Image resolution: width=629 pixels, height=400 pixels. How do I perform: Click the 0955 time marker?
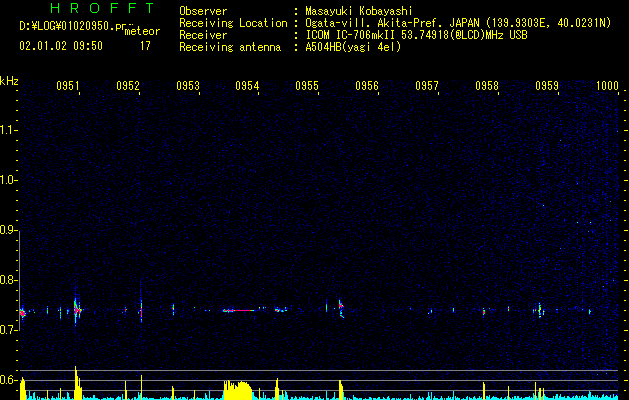tap(307, 85)
